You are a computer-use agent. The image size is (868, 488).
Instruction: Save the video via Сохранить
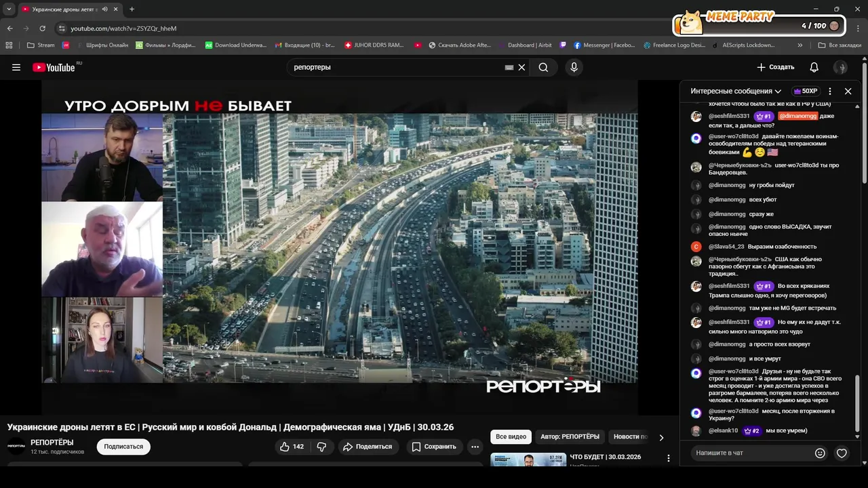[x=434, y=447]
